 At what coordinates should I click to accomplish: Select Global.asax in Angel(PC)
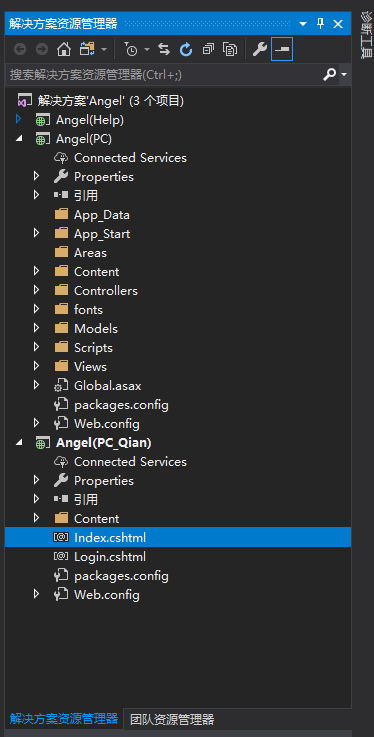tap(108, 386)
